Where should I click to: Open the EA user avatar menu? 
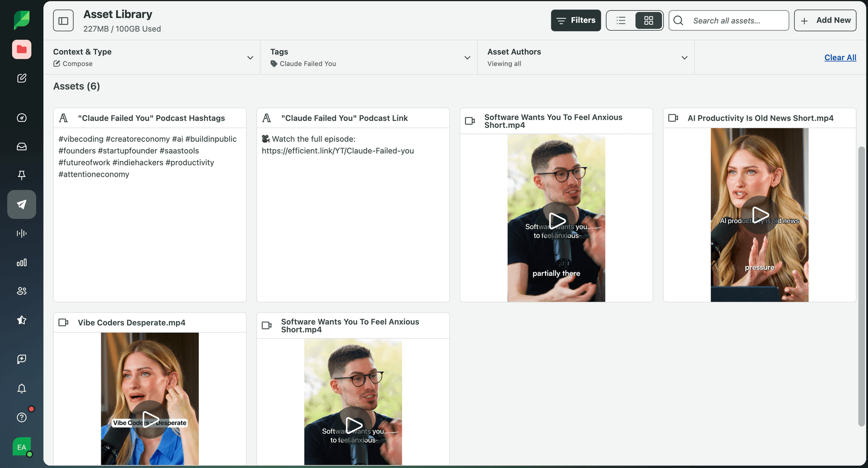click(x=22, y=447)
